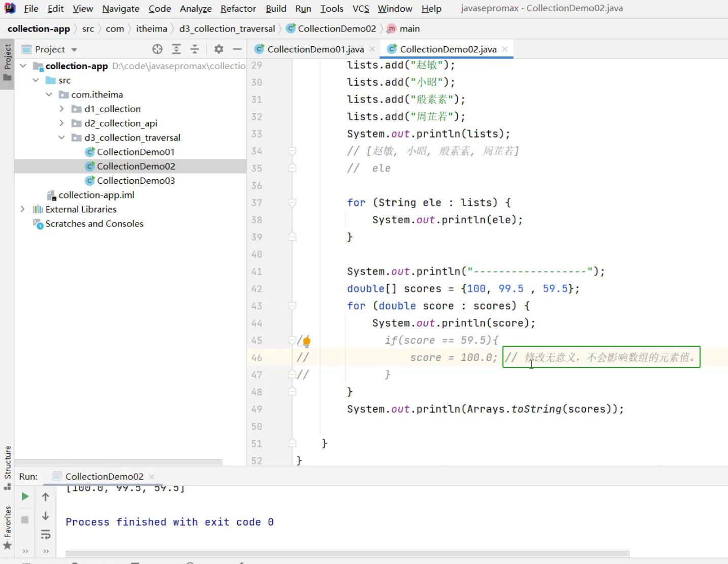Screen dimensions: 728x564
Task: Click the fold end marker on line 39
Action: [292, 237]
